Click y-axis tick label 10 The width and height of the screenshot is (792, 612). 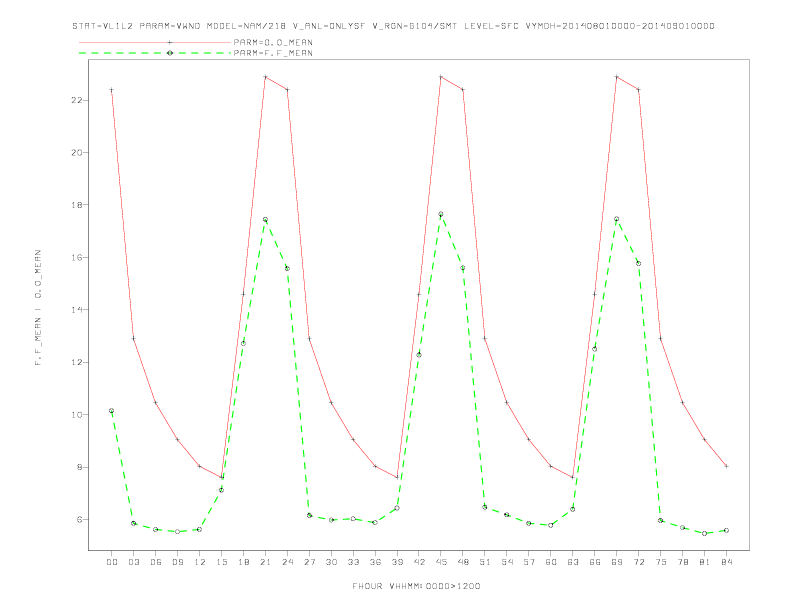[77, 415]
